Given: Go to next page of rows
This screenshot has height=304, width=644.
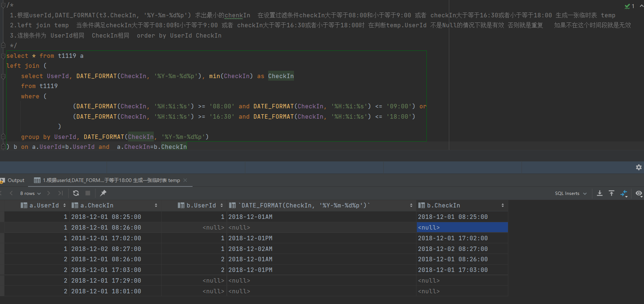Looking at the screenshot, I should (49, 193).
